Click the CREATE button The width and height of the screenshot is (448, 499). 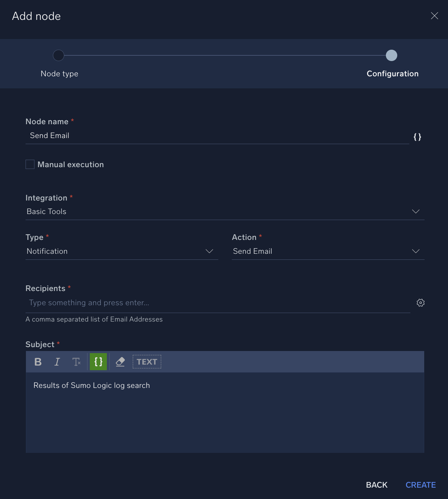point(421,484)
